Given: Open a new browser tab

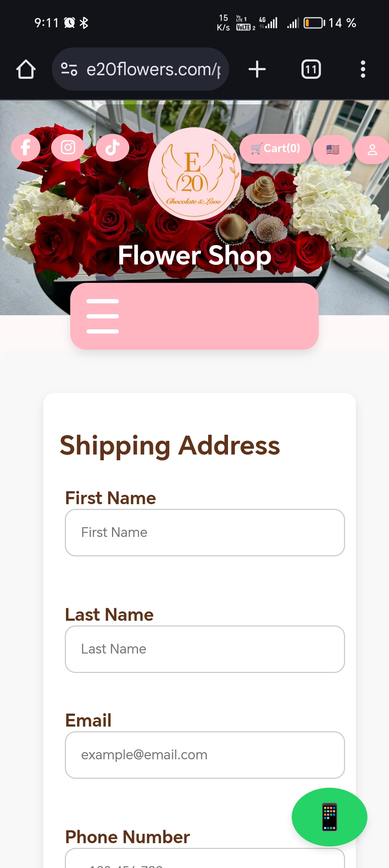Looking at the screenshot, I should [x=257, y=69].
